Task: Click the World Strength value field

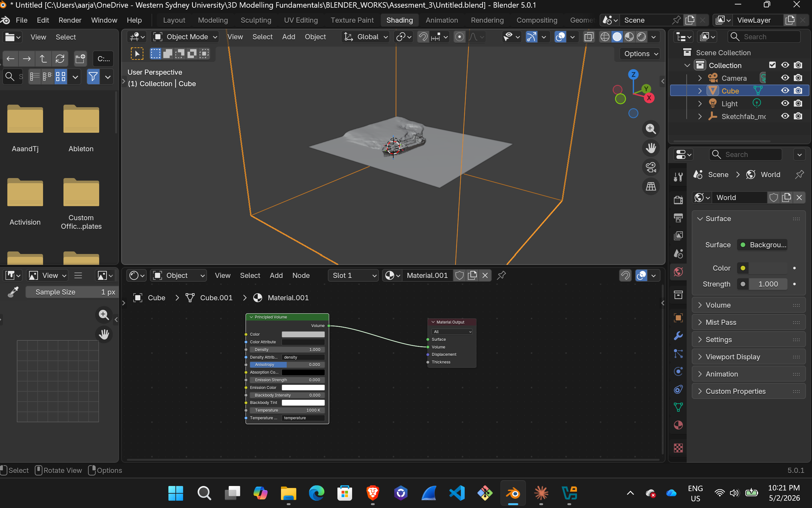Action: (x=768, y=284)
